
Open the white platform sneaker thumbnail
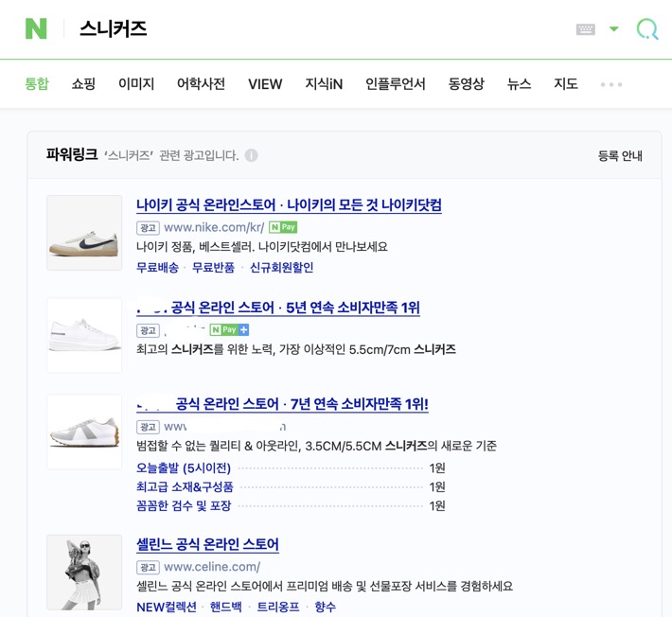point(84,336)
